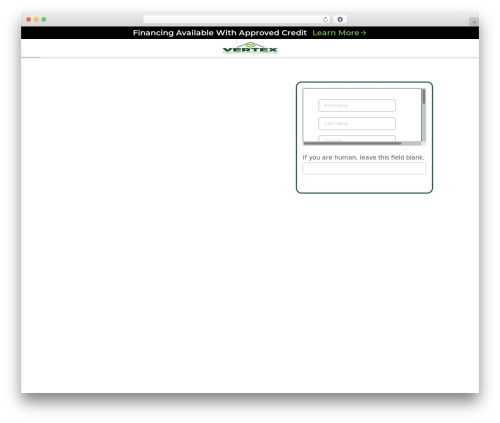Click the First Name input field

click(357, 105)
